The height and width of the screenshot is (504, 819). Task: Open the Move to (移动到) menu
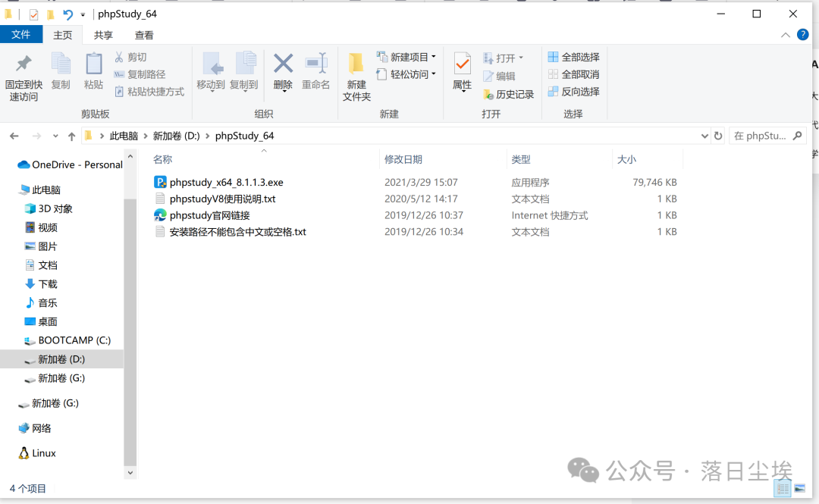coord(211,72)
